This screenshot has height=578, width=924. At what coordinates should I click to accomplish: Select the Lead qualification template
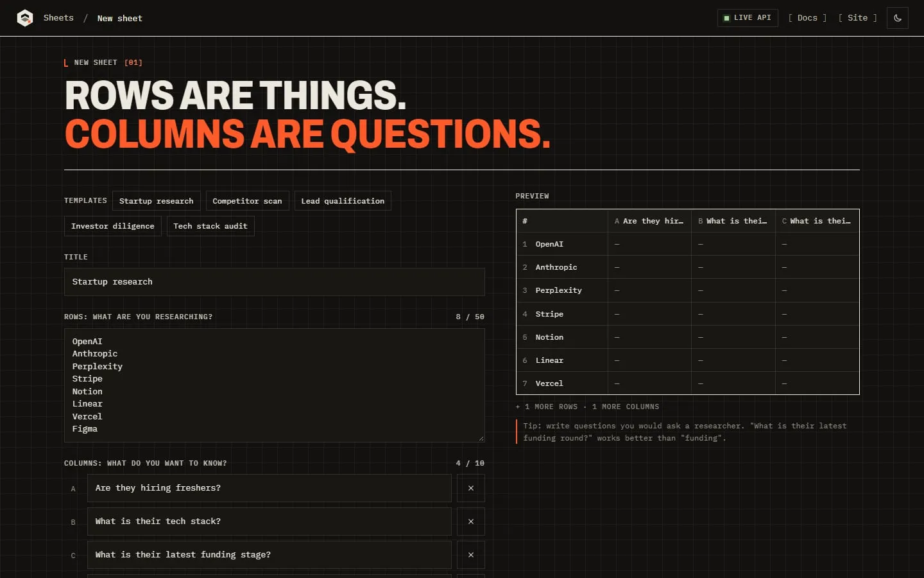(343, 201)
